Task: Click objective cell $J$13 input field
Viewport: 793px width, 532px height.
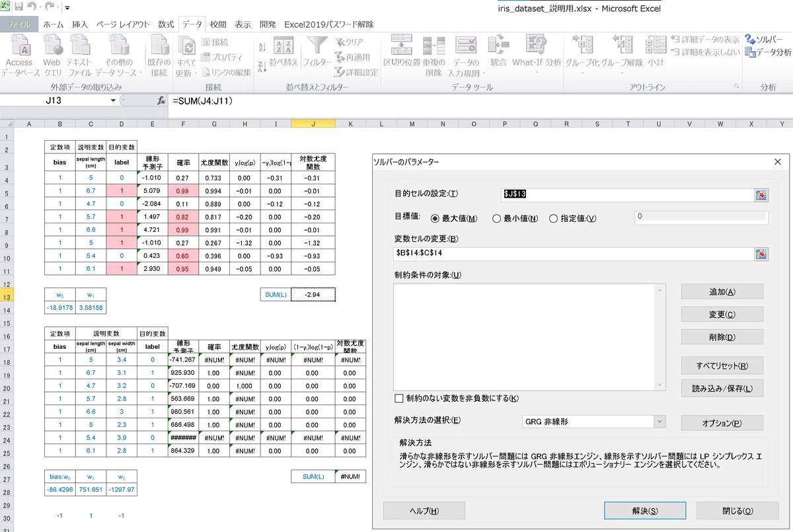Action: [x=628, y=194]
